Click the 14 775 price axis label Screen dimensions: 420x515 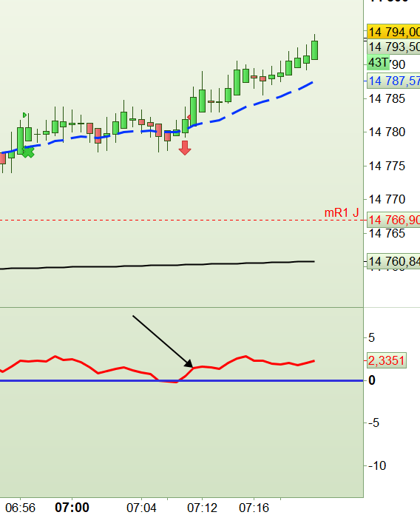pyautogui.click(x=387, y=166)
